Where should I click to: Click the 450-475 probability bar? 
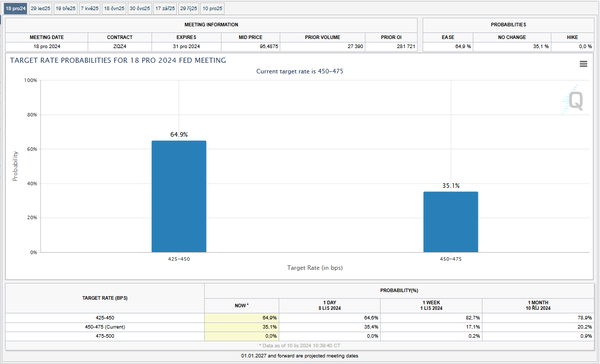(451, 222)
